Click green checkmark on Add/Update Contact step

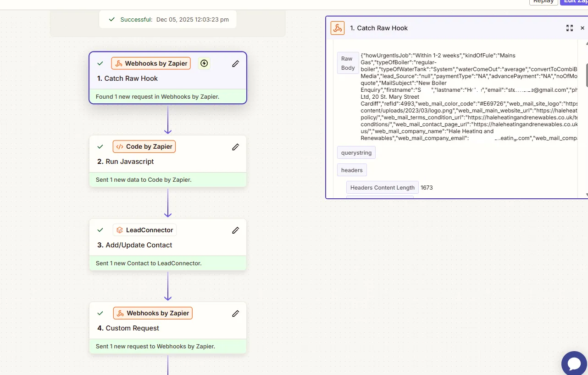click(100, 230)
